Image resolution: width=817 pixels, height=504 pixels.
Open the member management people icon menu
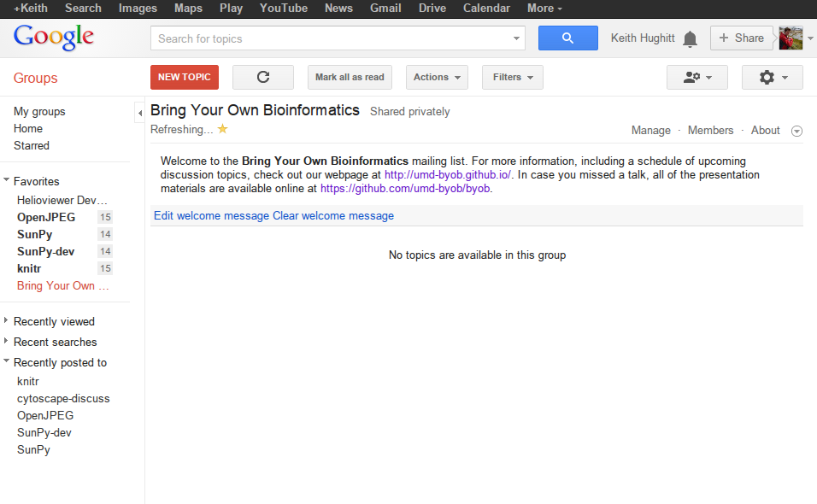click(x=697, y=77)
